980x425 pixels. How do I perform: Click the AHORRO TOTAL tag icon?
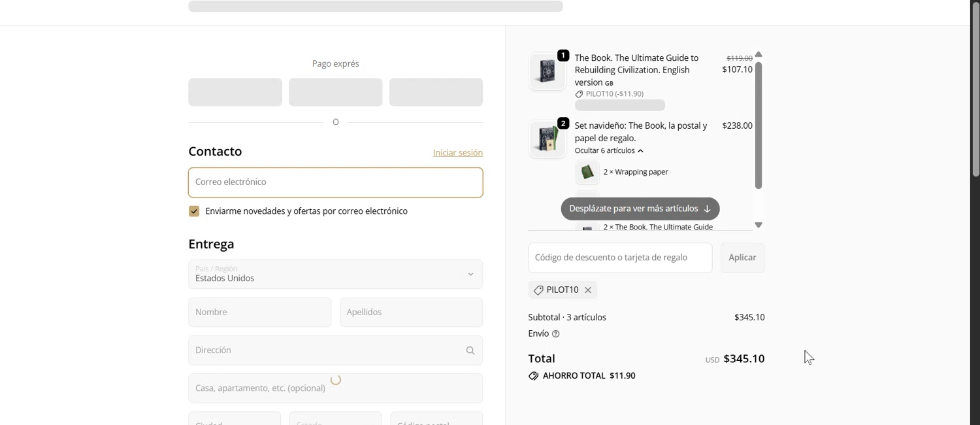[x=533, y=376]
